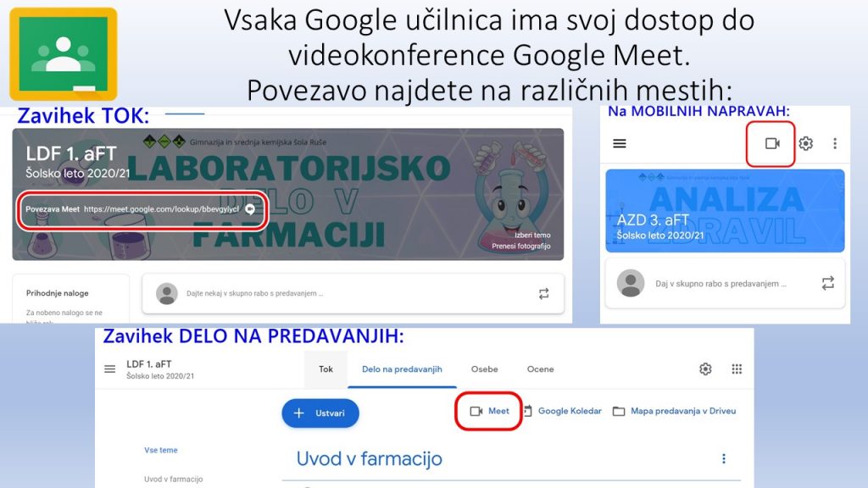Go to the Ocene tab
Image resolution: width=868 pixels, height=488 pixels.
[540, 369]
